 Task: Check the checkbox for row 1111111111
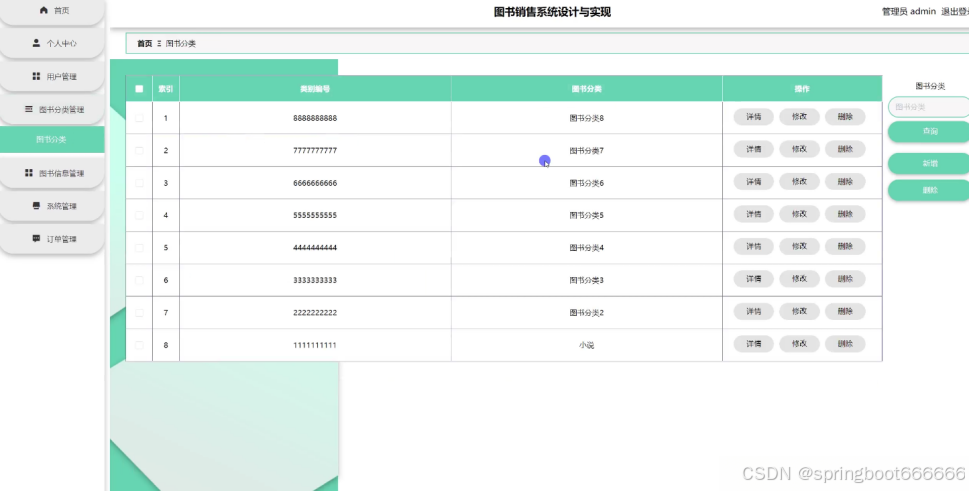pyautogui.click(x=139, y=345)
